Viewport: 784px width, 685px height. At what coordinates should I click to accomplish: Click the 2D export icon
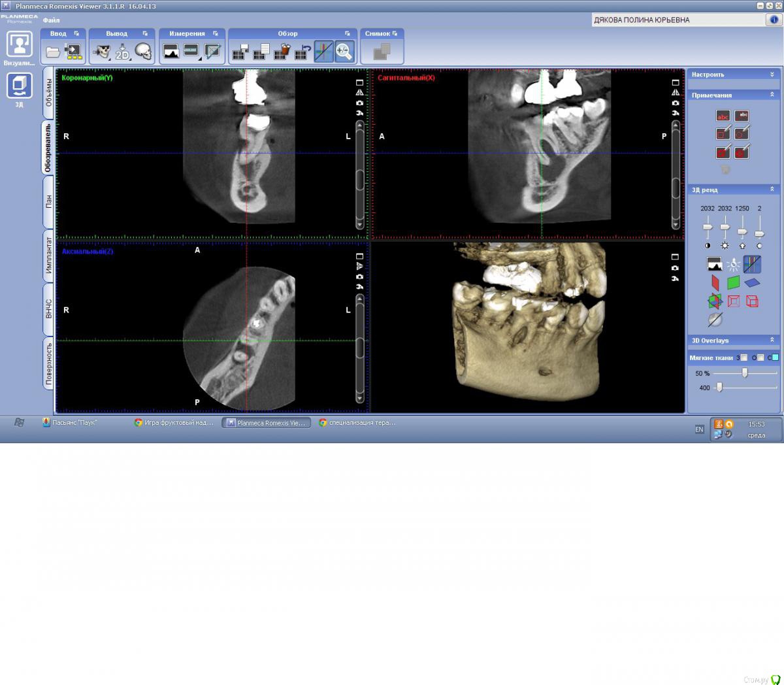(x=122, y=52)
